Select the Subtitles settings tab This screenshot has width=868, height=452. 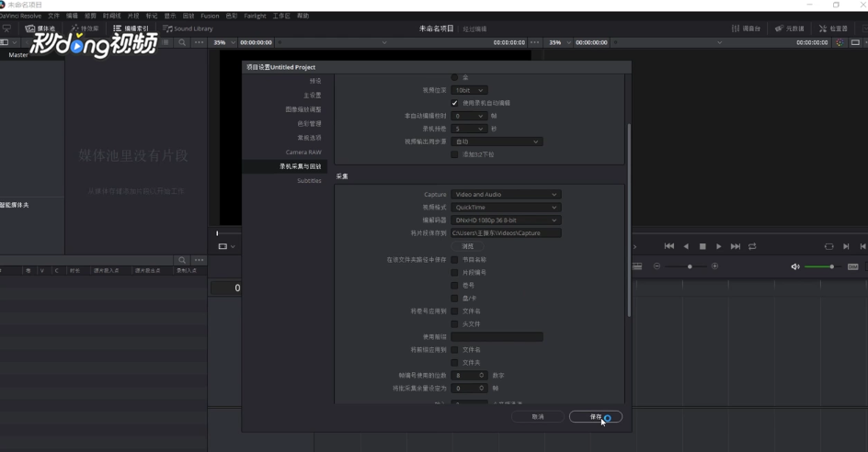pos(309,181)
